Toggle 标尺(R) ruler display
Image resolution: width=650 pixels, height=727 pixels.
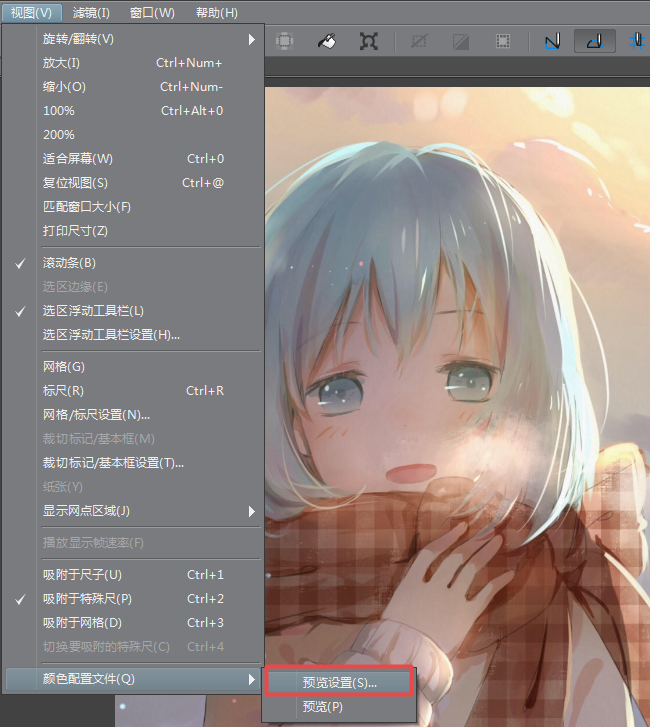[x=133, y=391]
